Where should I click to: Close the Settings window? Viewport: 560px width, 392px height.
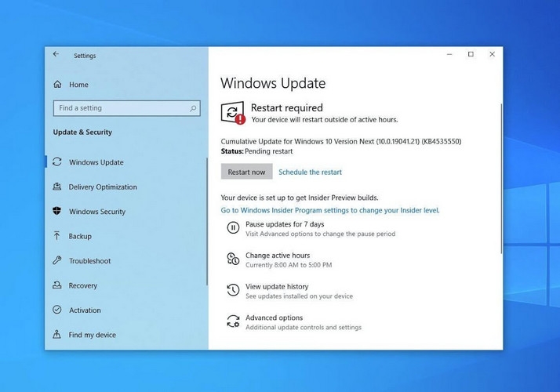click(492, 54)
